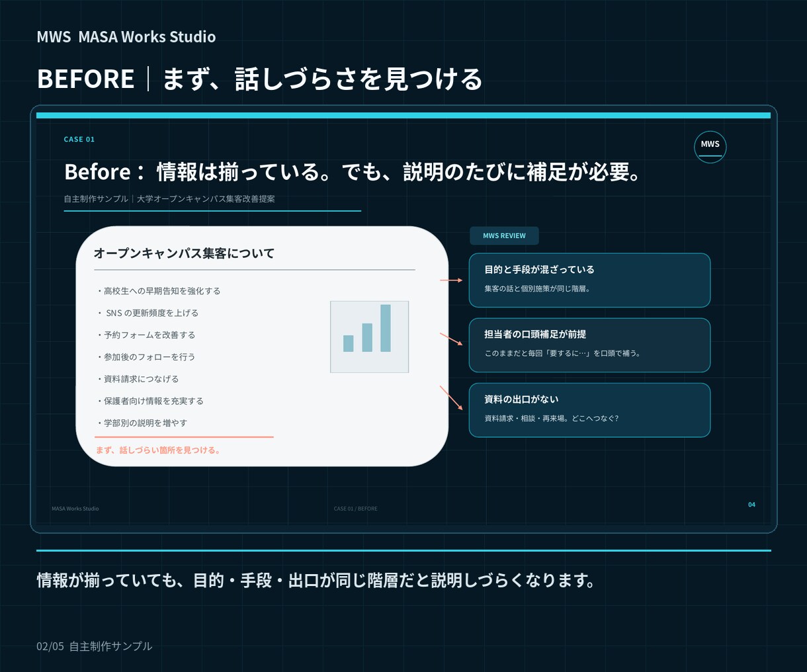Screen dimensions: 807x672
Task: Click the MWS MASA Works Studio header
Action: (126, 37)
